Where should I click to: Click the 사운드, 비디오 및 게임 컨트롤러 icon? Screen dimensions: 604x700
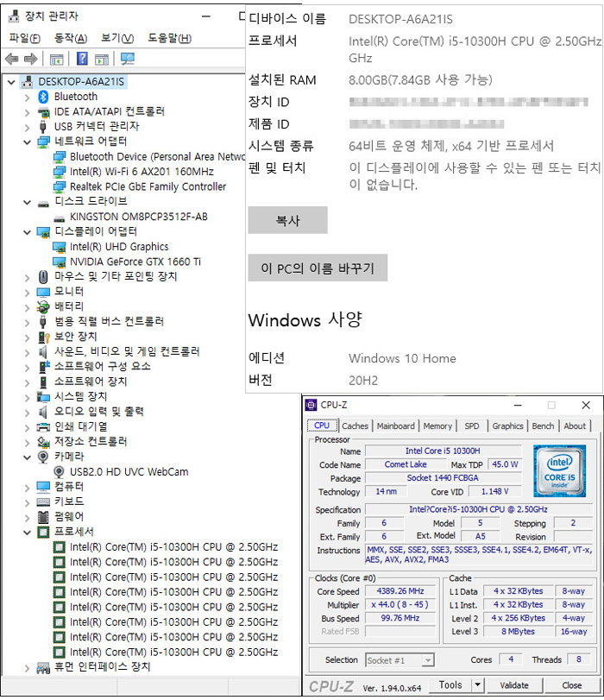43,352
